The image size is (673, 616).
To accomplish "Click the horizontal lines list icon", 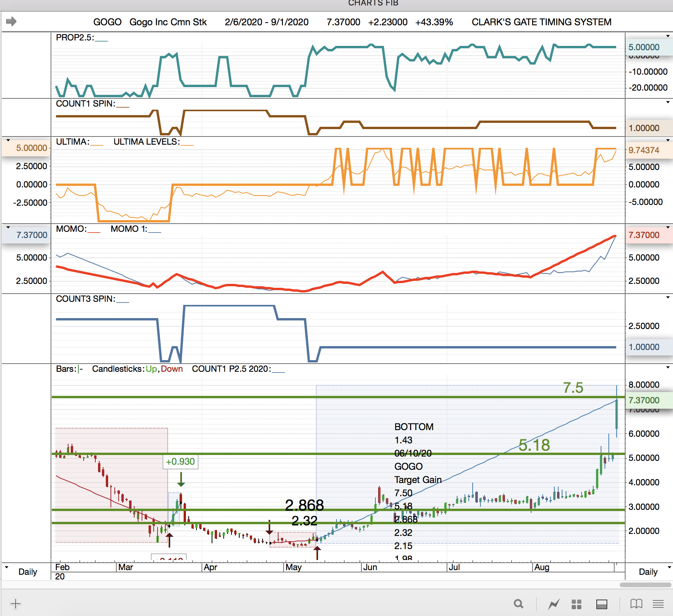I will pyautogui.click(x=658, y=604).
